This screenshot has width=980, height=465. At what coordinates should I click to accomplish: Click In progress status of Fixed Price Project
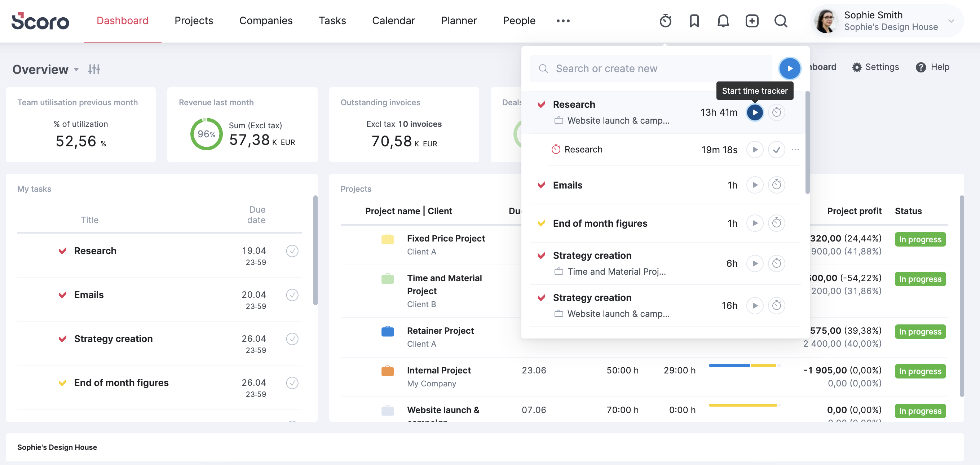point(920,239)
